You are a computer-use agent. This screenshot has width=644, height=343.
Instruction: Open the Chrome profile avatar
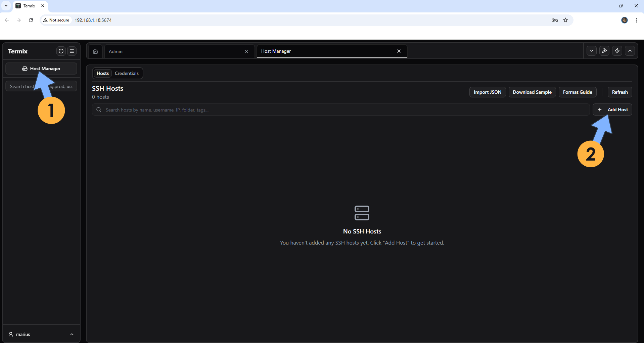pyautogui.click(x=624, y=20)
